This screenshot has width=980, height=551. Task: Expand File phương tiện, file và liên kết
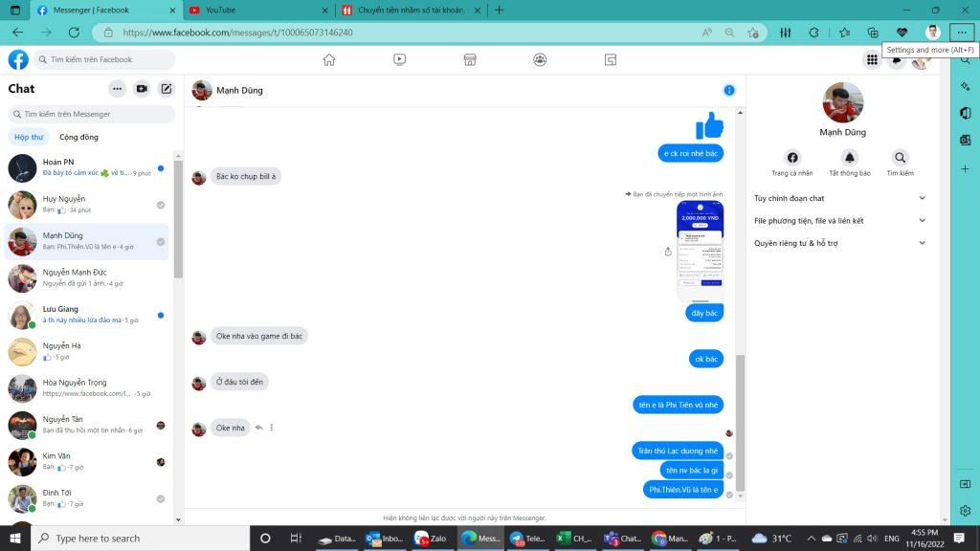[839, 221]
